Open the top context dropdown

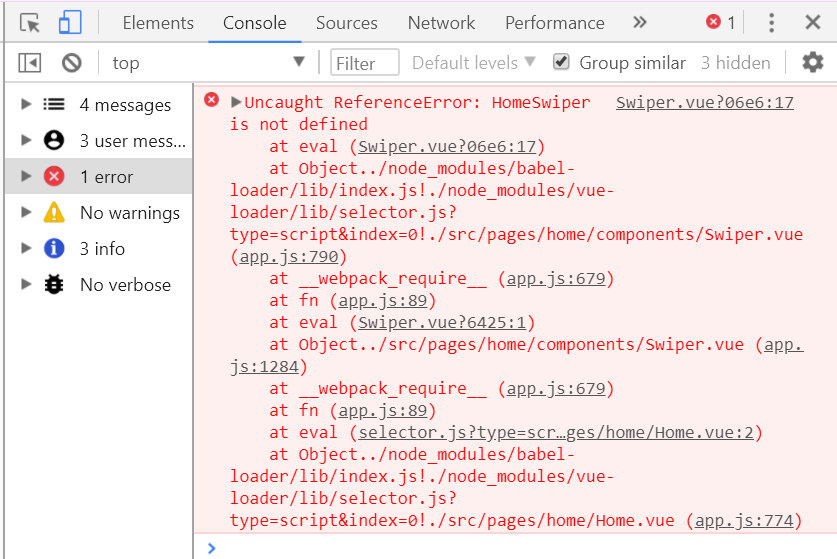[x=208, y=63]
